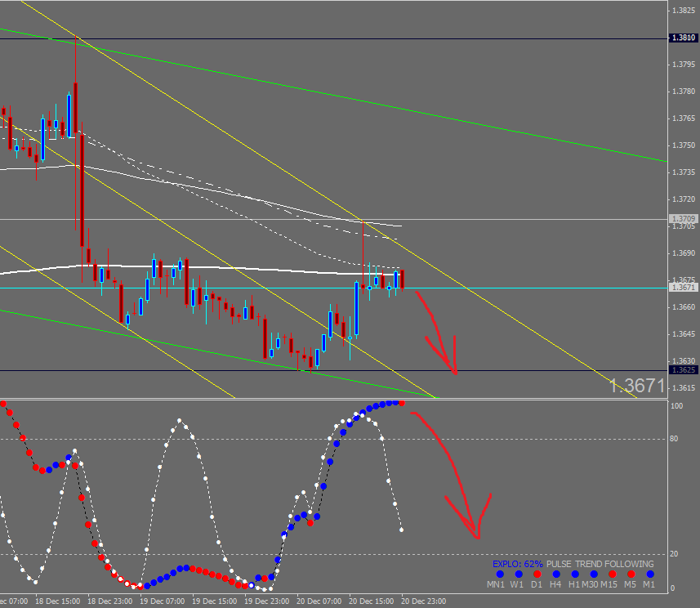Select the 1.3810 price level tag
Image resolution: width=700 pixels, height=608 pixels.
(x=684, y=38)
